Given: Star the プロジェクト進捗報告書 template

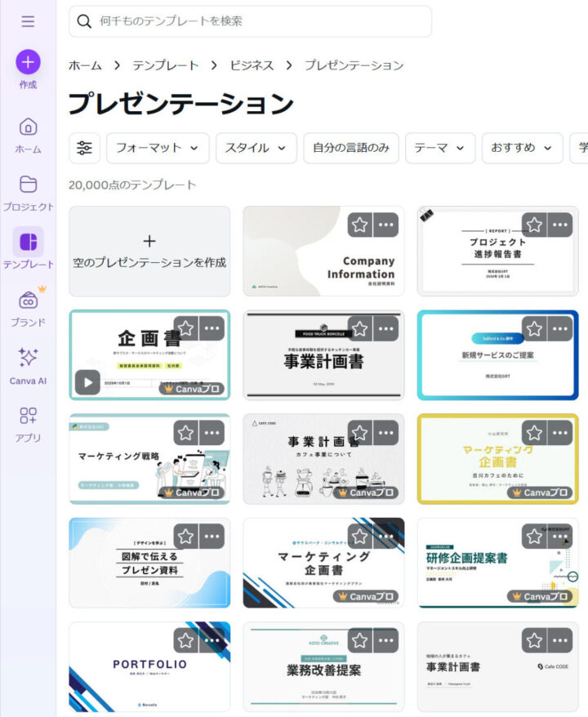Looking at the screenshot, I should click(x=534, y=225).
